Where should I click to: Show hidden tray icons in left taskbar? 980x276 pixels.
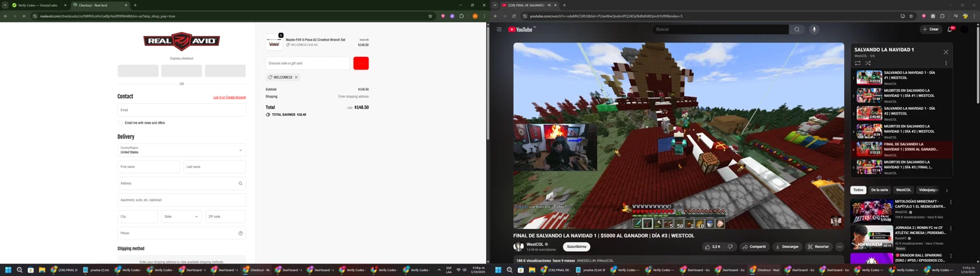pyautogui.click(x=439, y=269)
